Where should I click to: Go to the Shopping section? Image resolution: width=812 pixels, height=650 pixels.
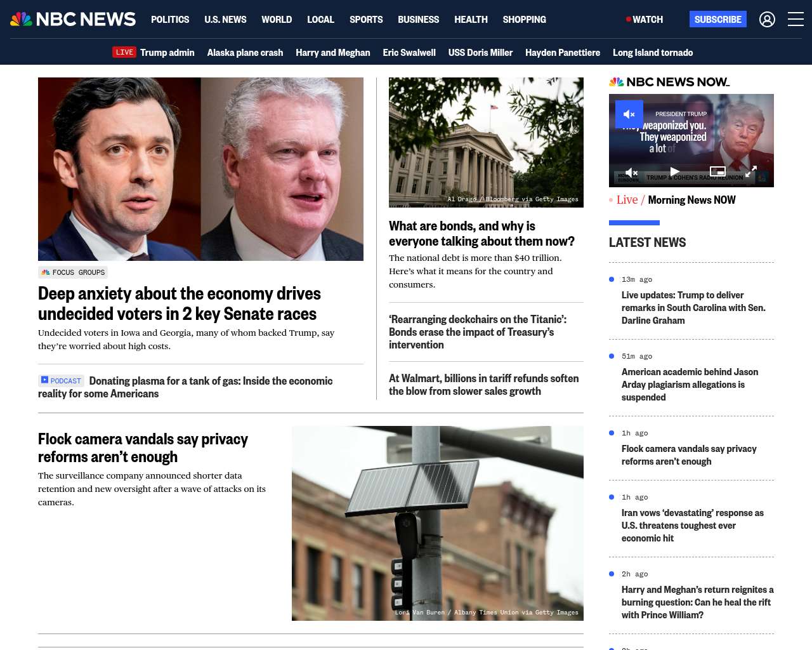click(x=524, y=20)
